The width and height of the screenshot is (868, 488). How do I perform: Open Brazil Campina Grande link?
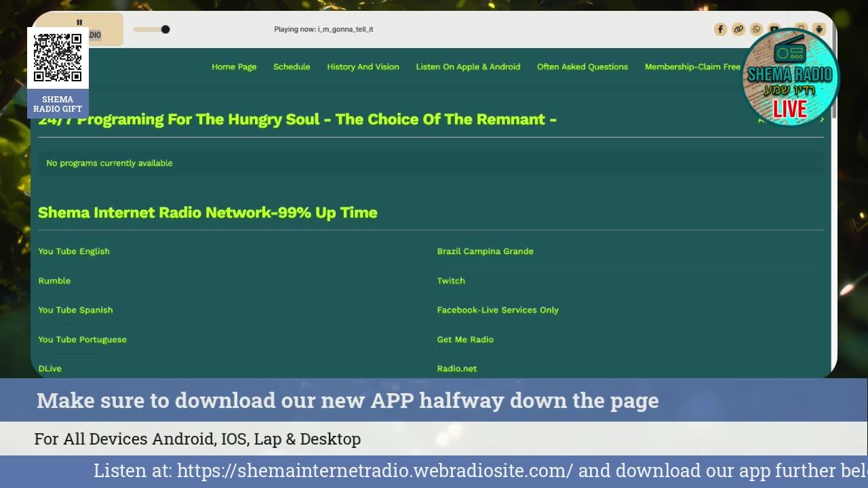pos(485,251)
